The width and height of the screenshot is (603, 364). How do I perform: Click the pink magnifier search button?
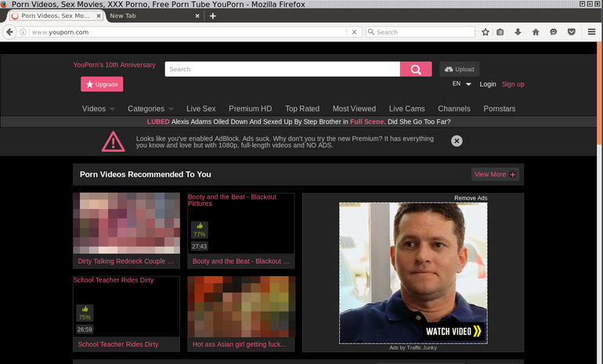416,69
